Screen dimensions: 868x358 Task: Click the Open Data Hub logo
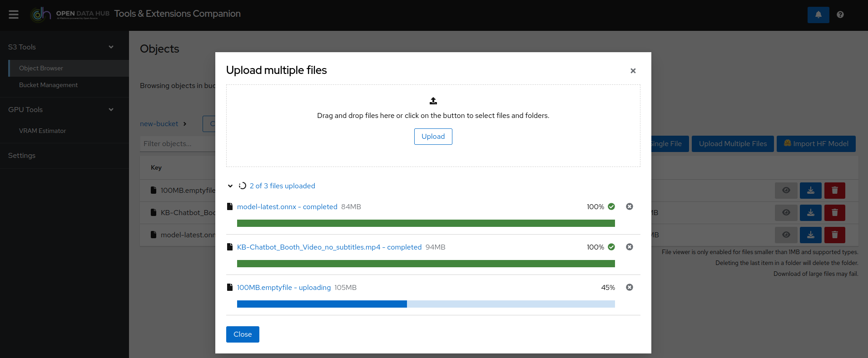click(70, 14)
